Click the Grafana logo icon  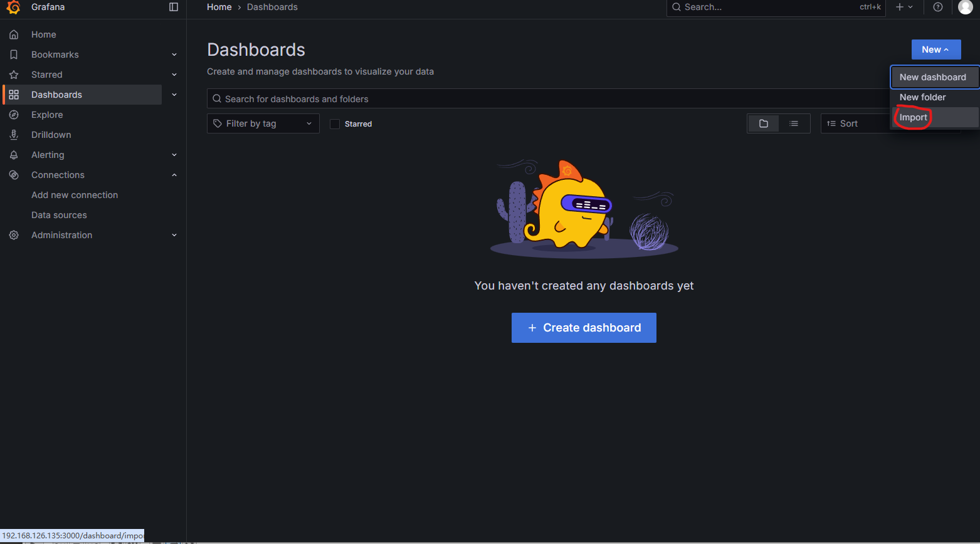[13, 7]
